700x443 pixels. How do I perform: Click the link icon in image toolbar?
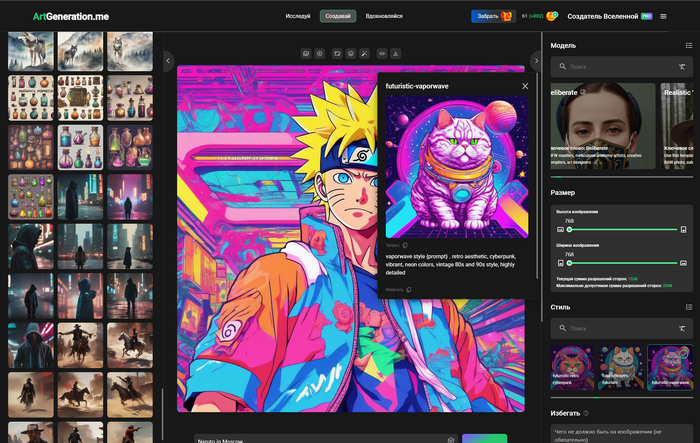click(x=381, y=53)
